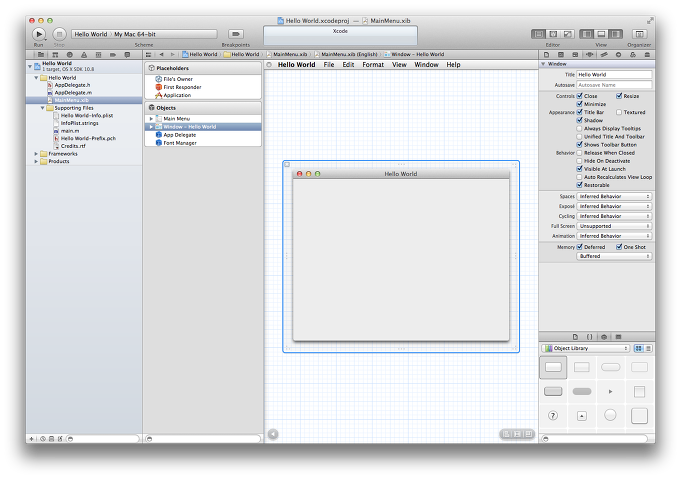Show the Breakpoint navigator
Image resolution: width=681 pixels, height=479 pixels.
113,55
